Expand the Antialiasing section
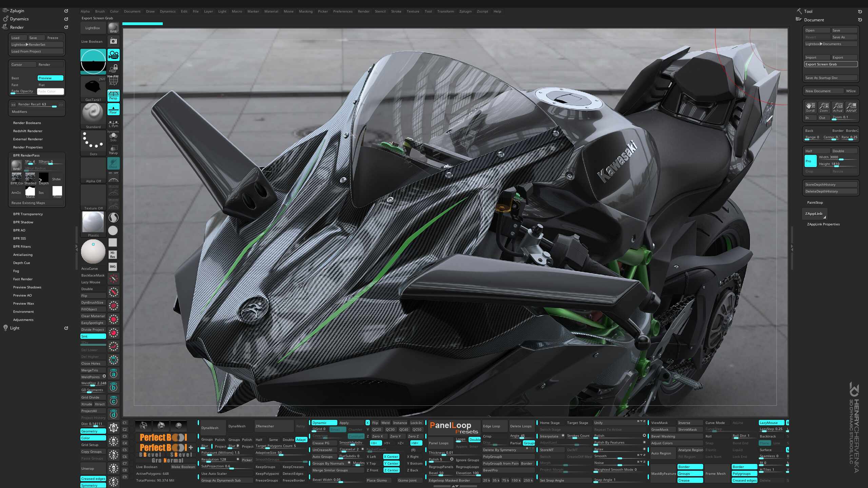 coord(23,255)
